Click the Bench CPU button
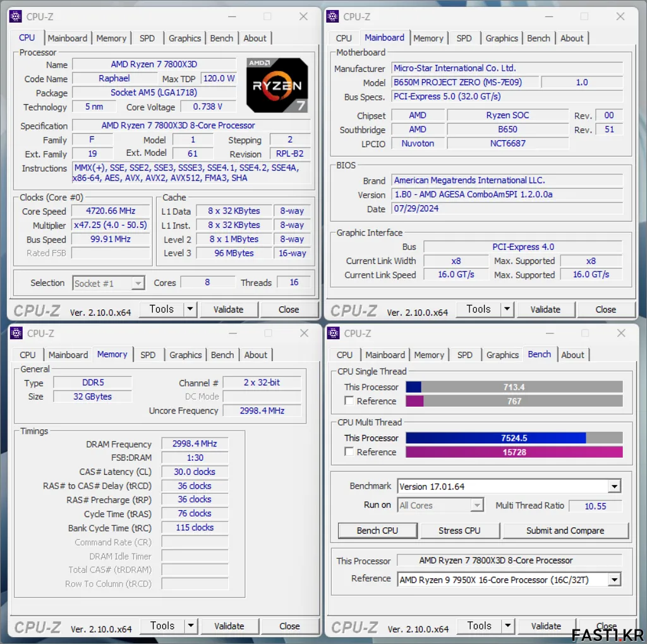This screenshot has width=647, height=644. click(377, 530)
